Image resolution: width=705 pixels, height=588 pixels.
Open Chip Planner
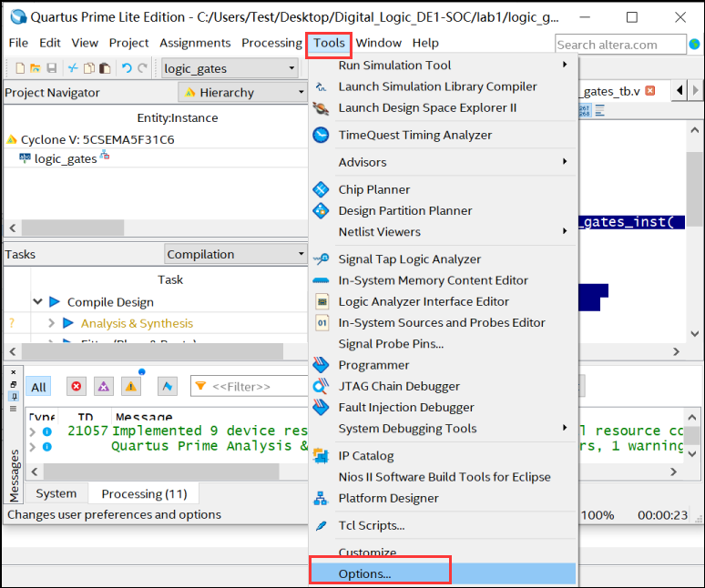373,189
